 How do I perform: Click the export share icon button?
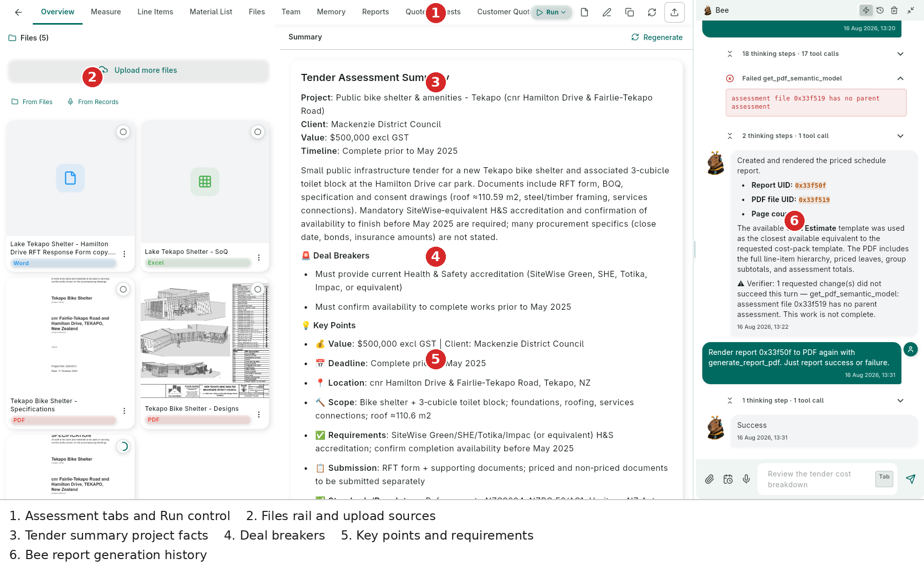(674, 12)
